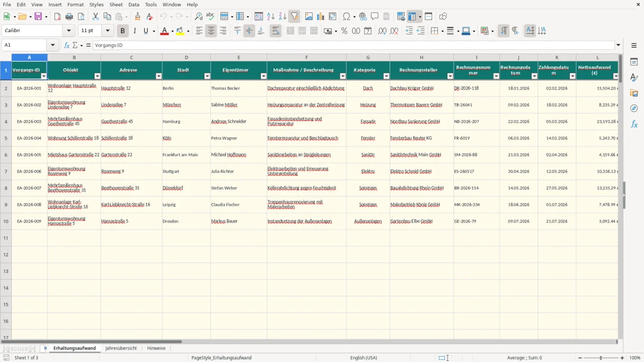Adjust the zoom slider in status bar

tap(601, 358)
